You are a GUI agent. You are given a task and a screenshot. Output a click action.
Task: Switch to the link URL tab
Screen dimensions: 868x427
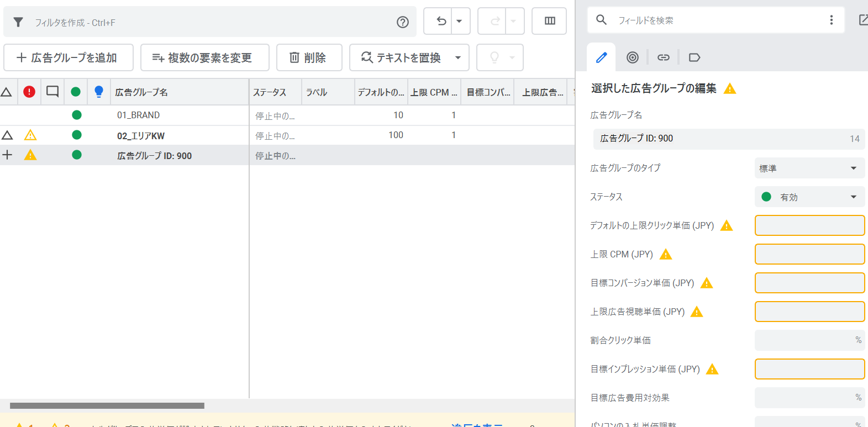click(664, 57)
